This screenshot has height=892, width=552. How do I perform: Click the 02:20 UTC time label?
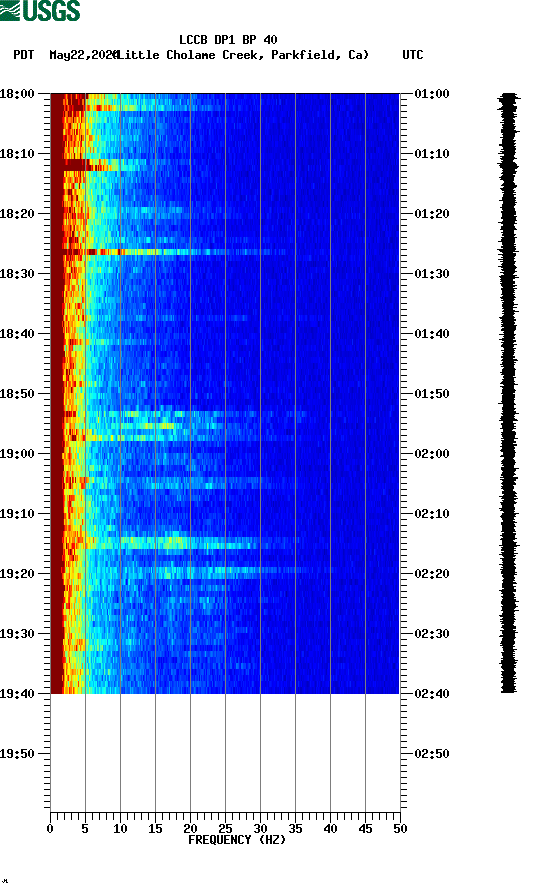(x=432, y=573)
